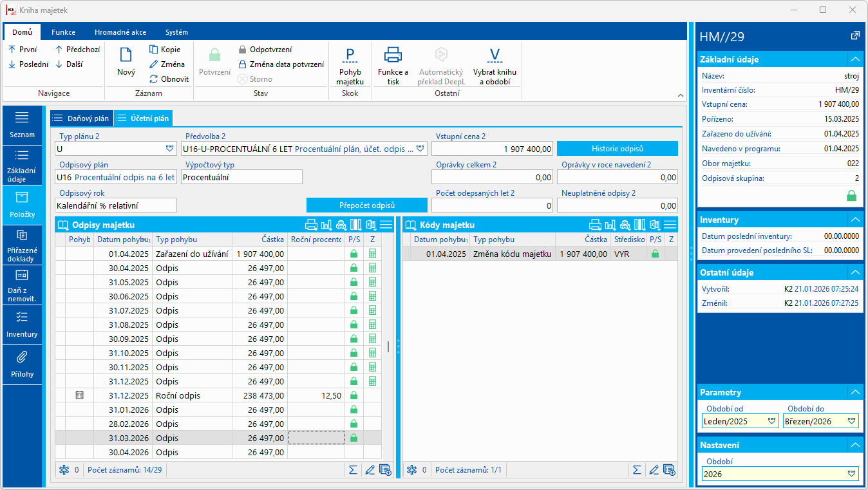
Task: Click Odpotvrzení lock item
Action: 265,49
